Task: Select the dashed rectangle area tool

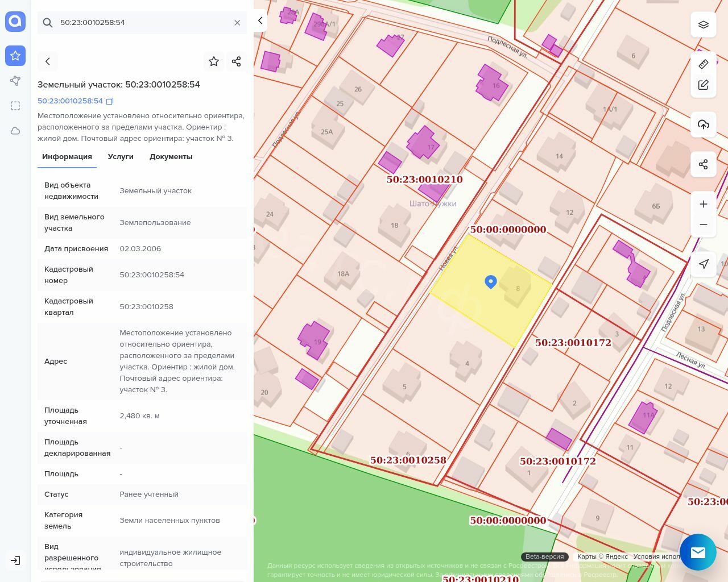Action: [15, 106]
